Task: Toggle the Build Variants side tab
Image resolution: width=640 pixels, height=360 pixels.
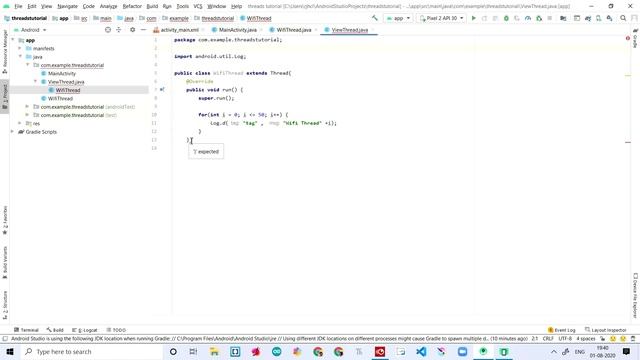Action: 4,262
